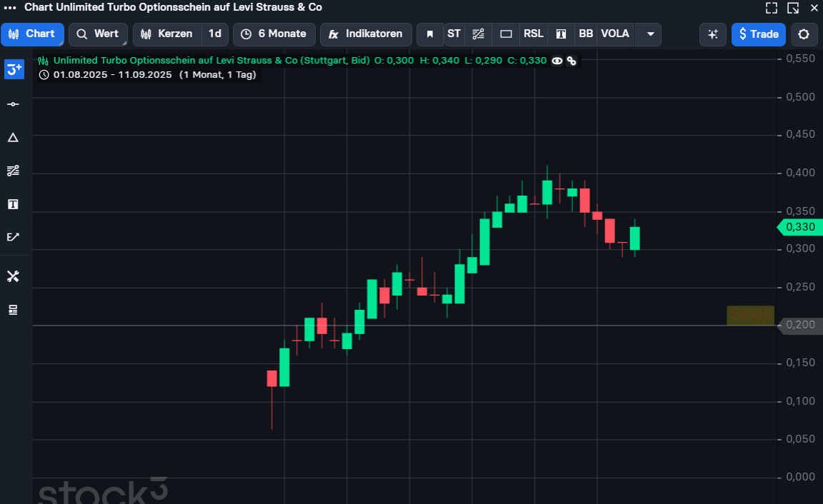Click the bookmark flag icon in toolbar
The image size is (823, 504).
click(x=429, y=34)
